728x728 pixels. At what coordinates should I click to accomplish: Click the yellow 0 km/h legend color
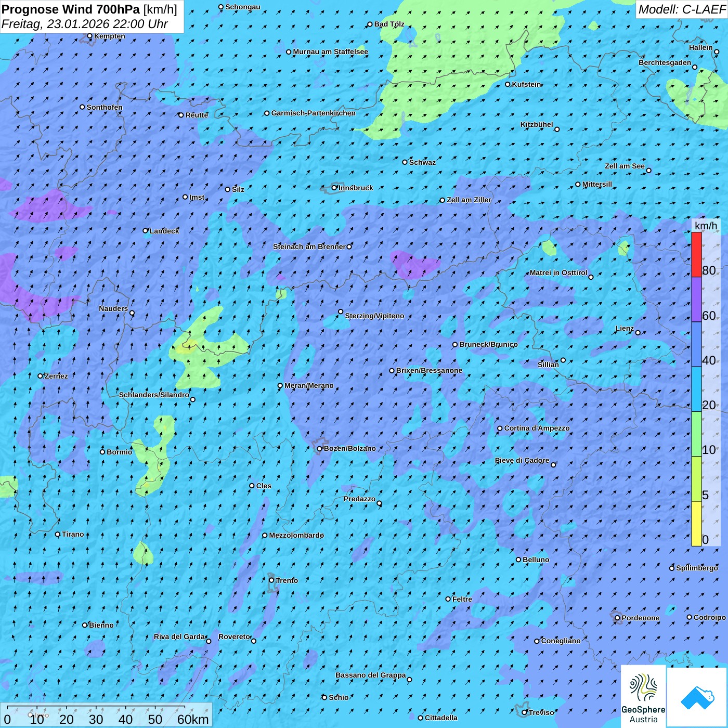pos(696,524)
